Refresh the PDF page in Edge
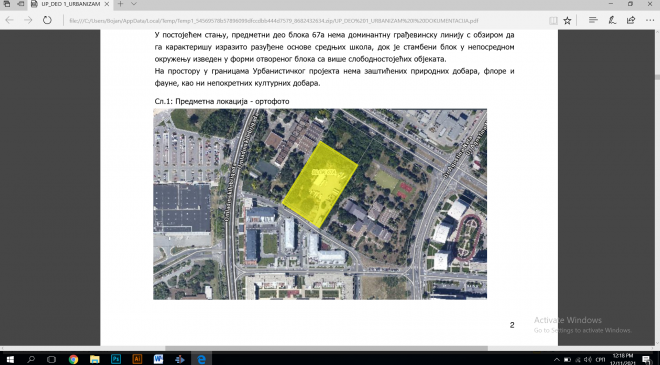 click(x=47, y=20)
